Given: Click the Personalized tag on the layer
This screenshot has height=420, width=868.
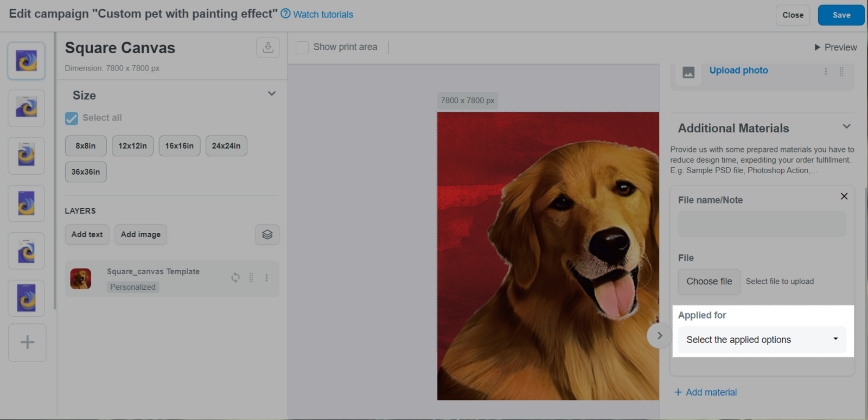Looking at the screenshot, I should tap(133, 287).
